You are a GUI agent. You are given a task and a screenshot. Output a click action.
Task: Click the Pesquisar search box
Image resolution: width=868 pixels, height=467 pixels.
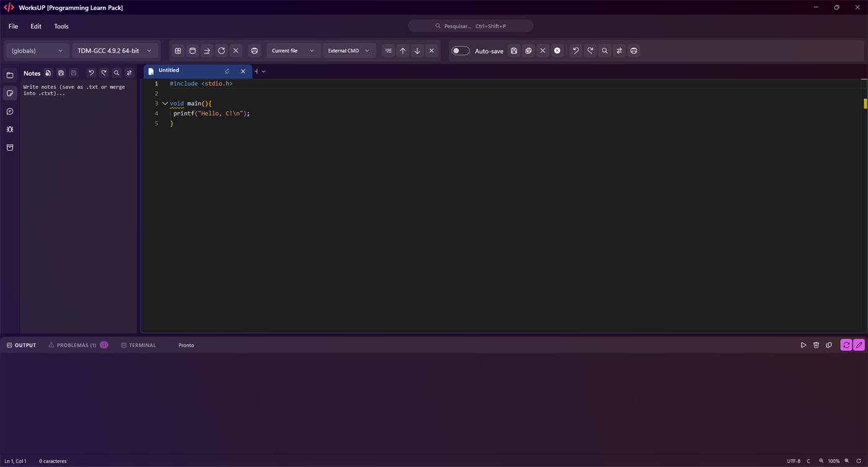coord(470,26)
